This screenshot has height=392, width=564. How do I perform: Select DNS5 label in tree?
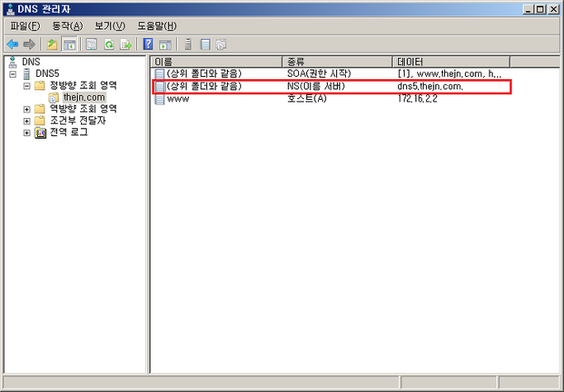(47, 73)
